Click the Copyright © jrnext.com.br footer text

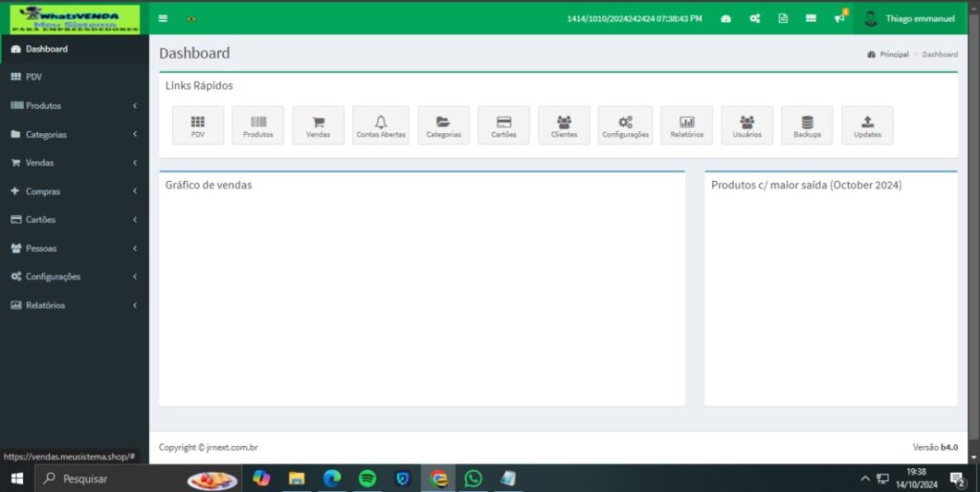pos(208,447)
